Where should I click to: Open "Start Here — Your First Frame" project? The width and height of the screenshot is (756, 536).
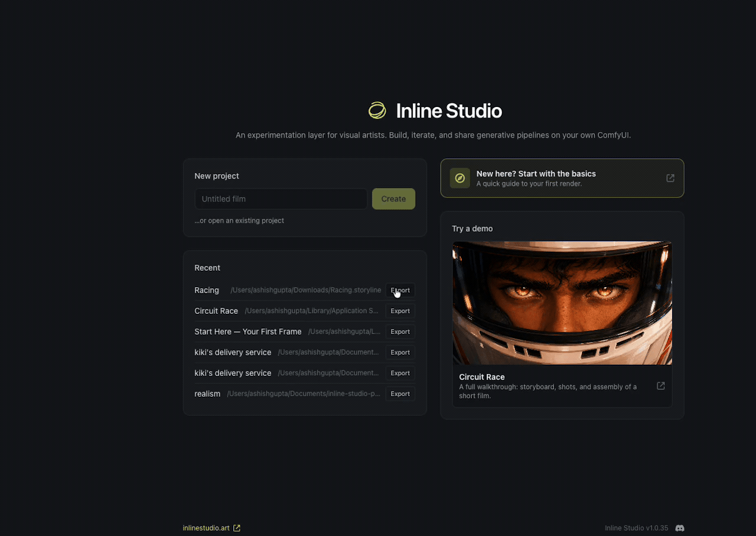[x=248, y=332]
